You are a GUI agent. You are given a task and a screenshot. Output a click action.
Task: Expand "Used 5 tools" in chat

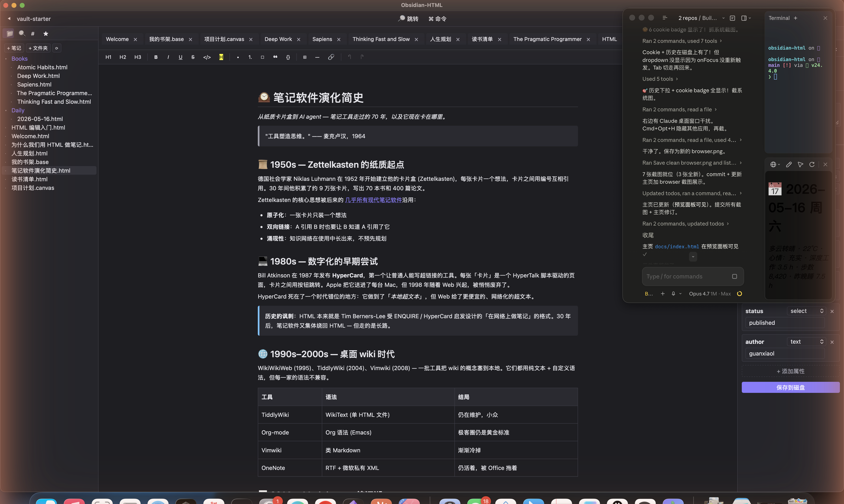point(660,79)
